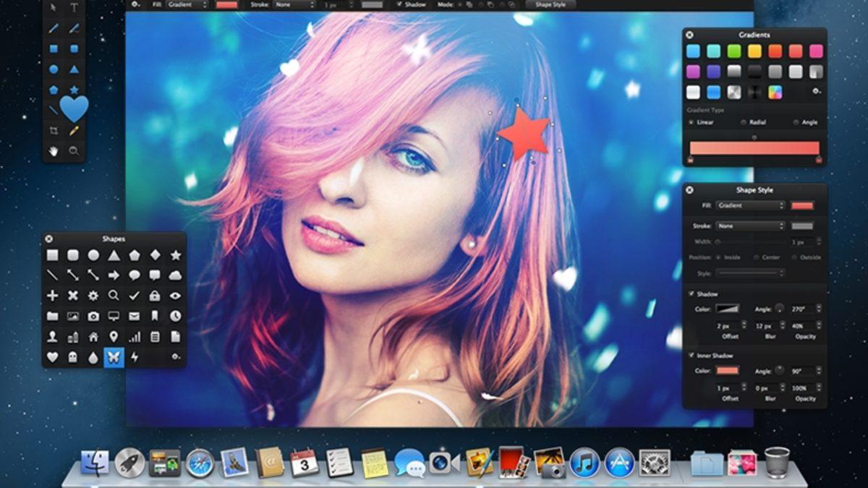
Task: Enable the Radial gradient type
Action: pos(743,122)
